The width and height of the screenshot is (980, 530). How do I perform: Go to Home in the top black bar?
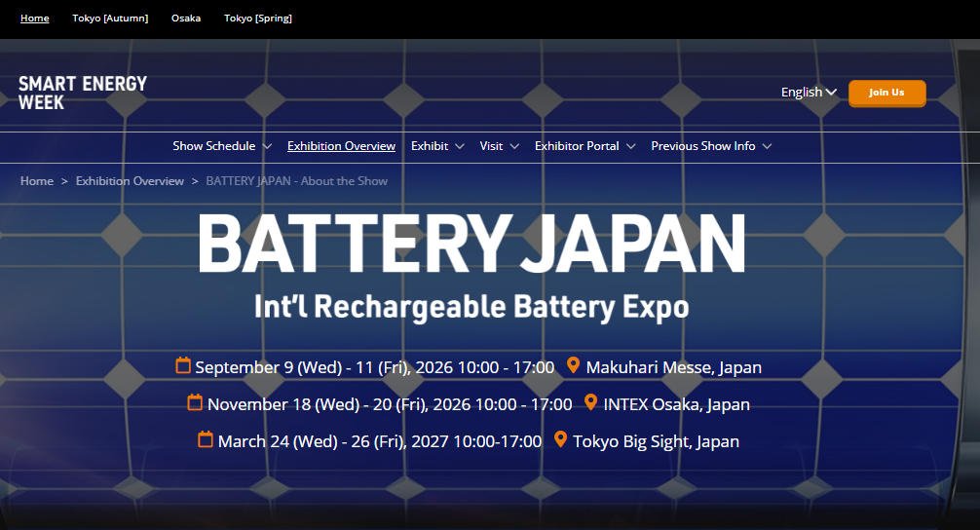[34, 19]
